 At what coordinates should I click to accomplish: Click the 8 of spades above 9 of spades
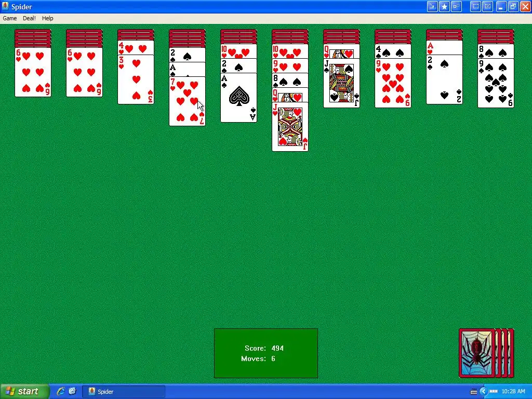pos(496,51)
